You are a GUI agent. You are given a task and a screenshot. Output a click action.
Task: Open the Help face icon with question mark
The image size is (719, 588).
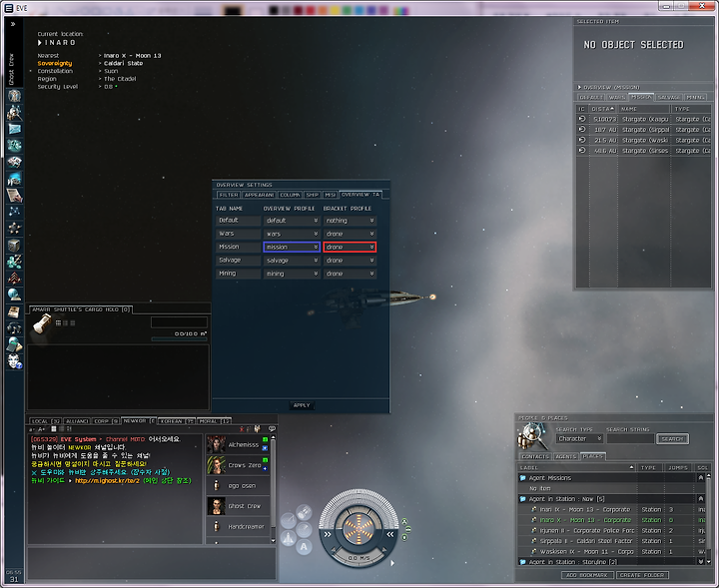(14, 361)
